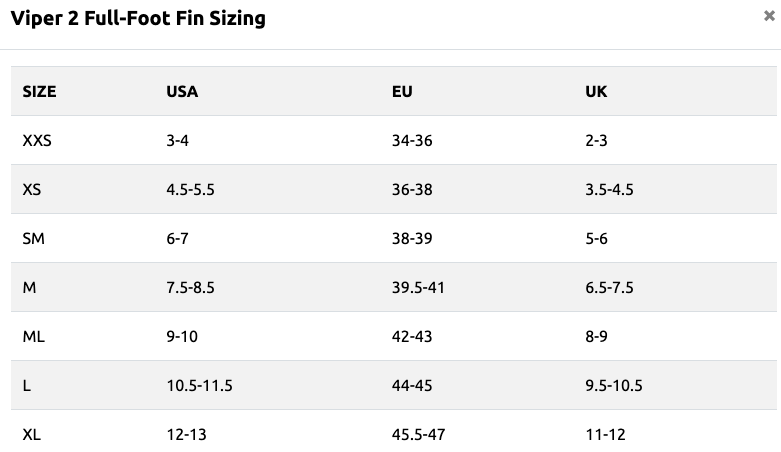Select the L size row label
The height and width of the screenshot is (452, 781).
point(27,386)
